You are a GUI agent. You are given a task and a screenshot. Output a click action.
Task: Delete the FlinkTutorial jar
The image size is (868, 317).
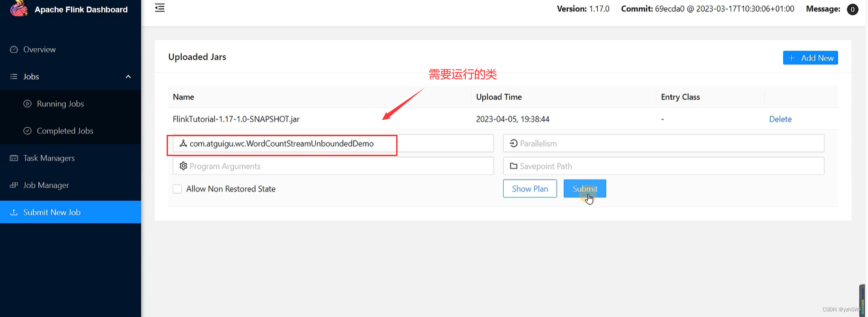[x=780, y=119]
